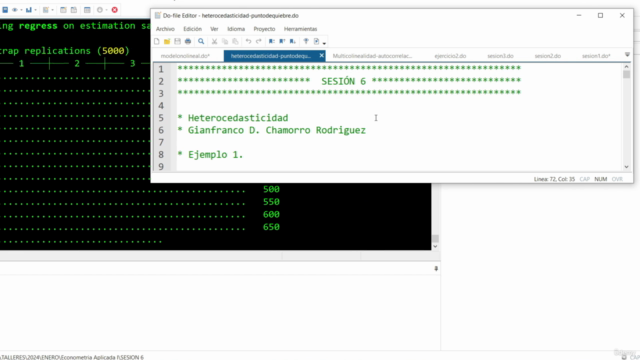
Task: Click the '* Heterocedasticidad' comment line
Action: 233,118
